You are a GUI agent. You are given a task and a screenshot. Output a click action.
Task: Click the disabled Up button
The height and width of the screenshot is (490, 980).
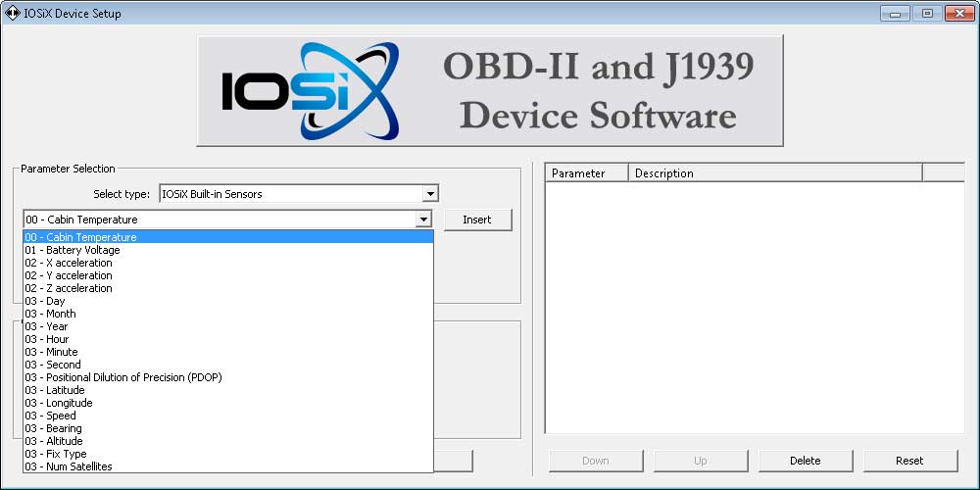point(701,461)
